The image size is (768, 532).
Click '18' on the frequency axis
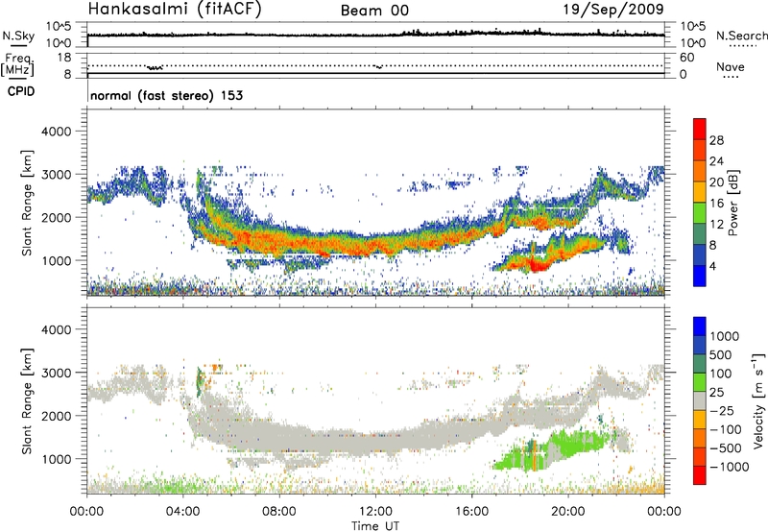64,58
